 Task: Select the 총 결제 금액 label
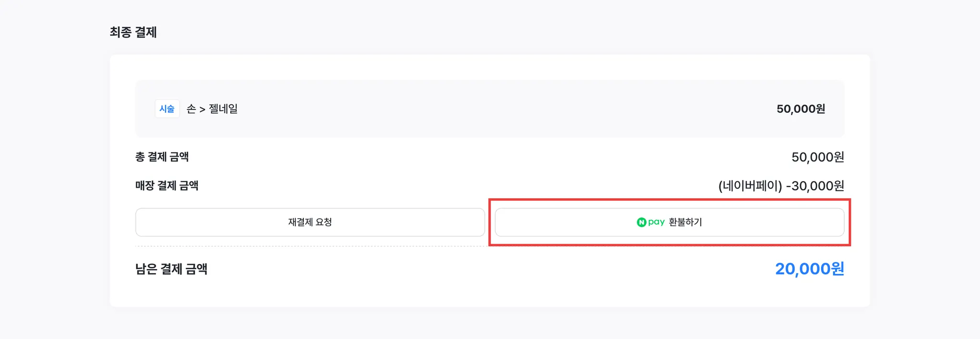coord(162,157)
